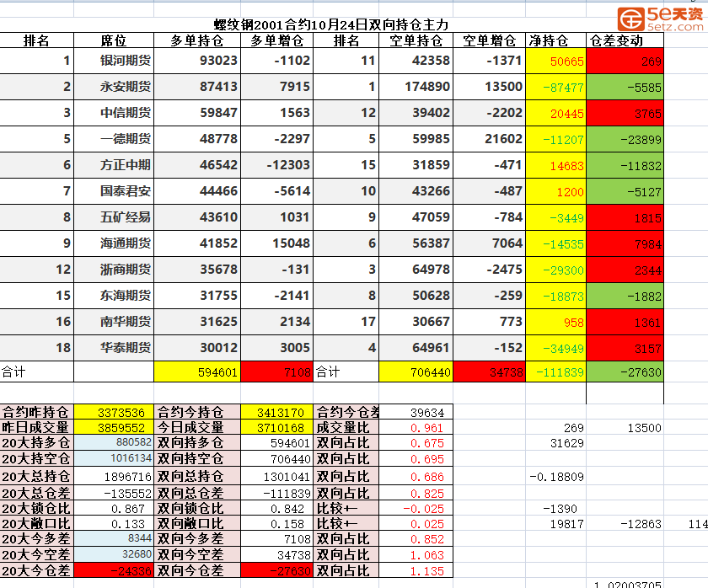Click the 五矿经易 seat cell
This screenshot has height=588, width=708.
pyautogui.click(x=114, y=217)
